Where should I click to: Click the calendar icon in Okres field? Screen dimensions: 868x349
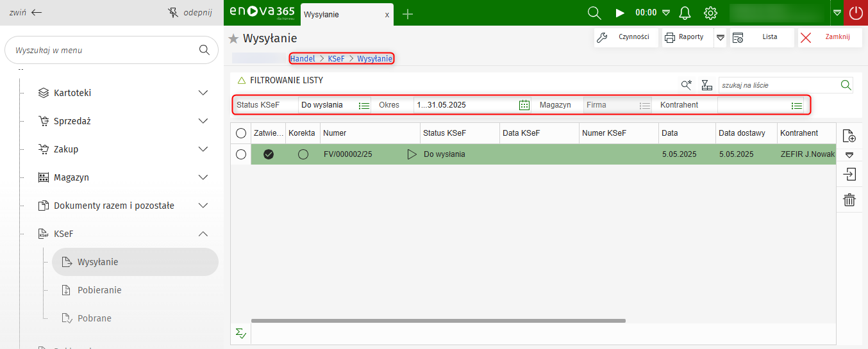524,105
